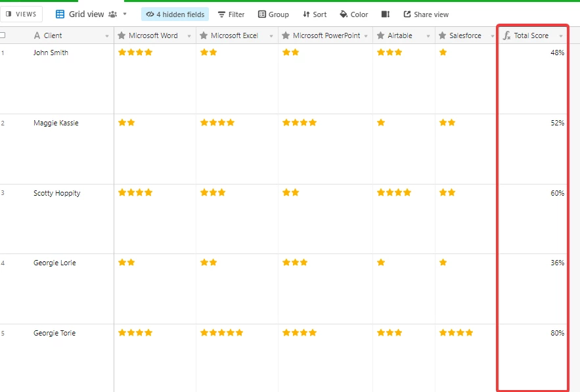Viewport: 580px width, 392px height.
Task: Click row number 1
Action: [3, 53]
